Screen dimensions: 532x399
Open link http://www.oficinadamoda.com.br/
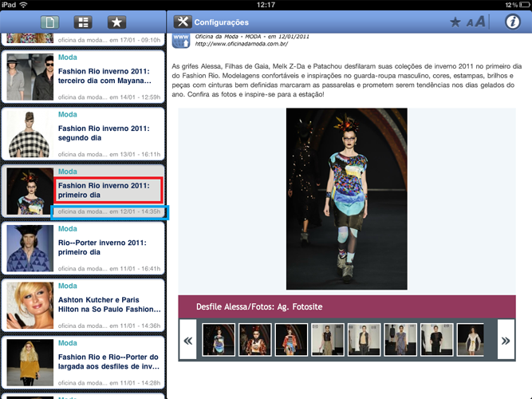(241, 44)
